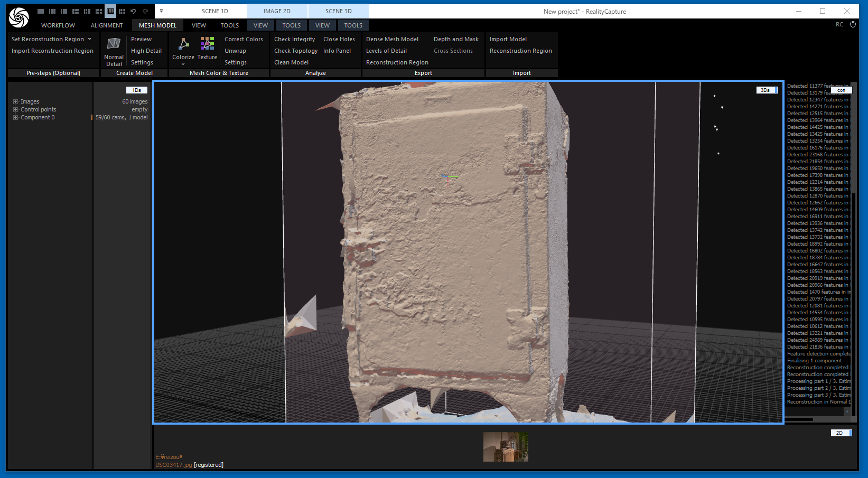Image resolution: width=868 pixels, height=478 pixels.
Task: Click the Texture mesh icon
Action: pos(207,44)
